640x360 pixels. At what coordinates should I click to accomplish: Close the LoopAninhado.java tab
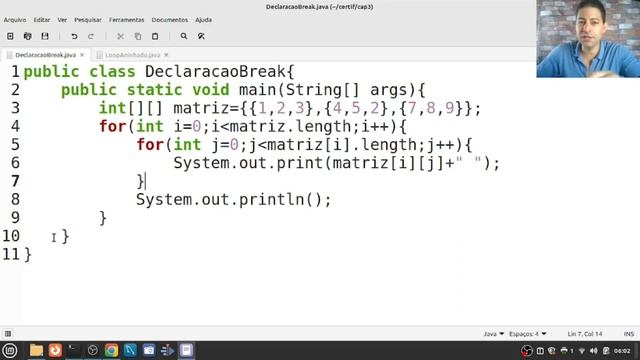click(166, 55)
